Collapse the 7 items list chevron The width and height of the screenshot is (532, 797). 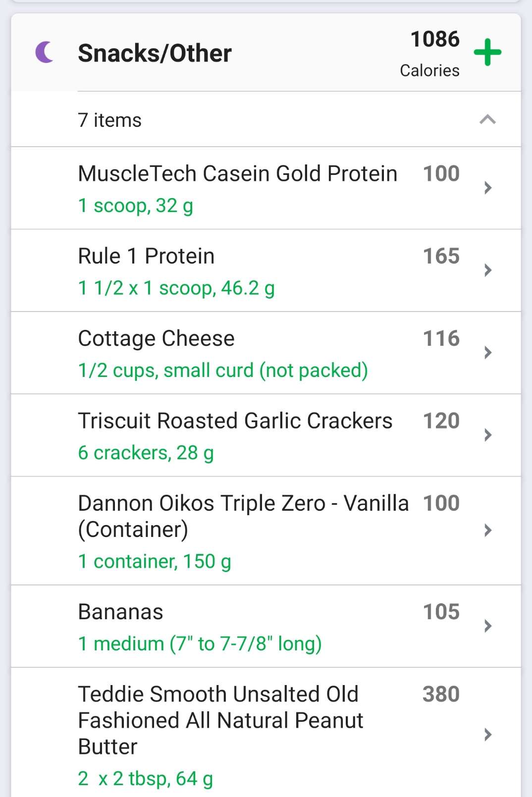click(x=487, y=119)
